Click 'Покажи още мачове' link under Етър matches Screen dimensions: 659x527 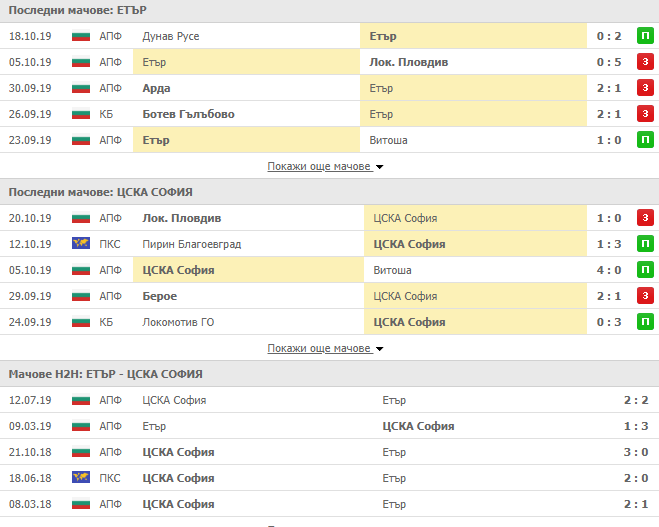320,166
